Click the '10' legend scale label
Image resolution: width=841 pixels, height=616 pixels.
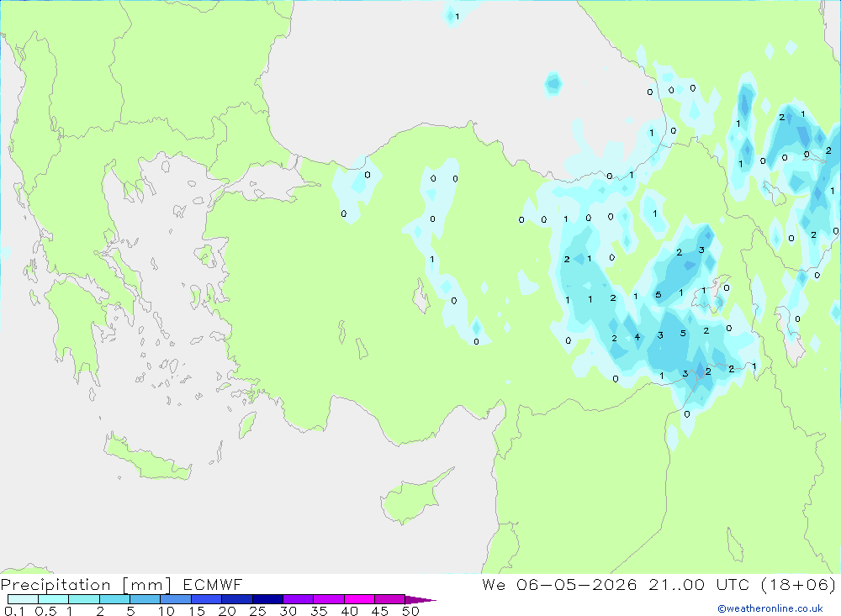pos(167,611)
